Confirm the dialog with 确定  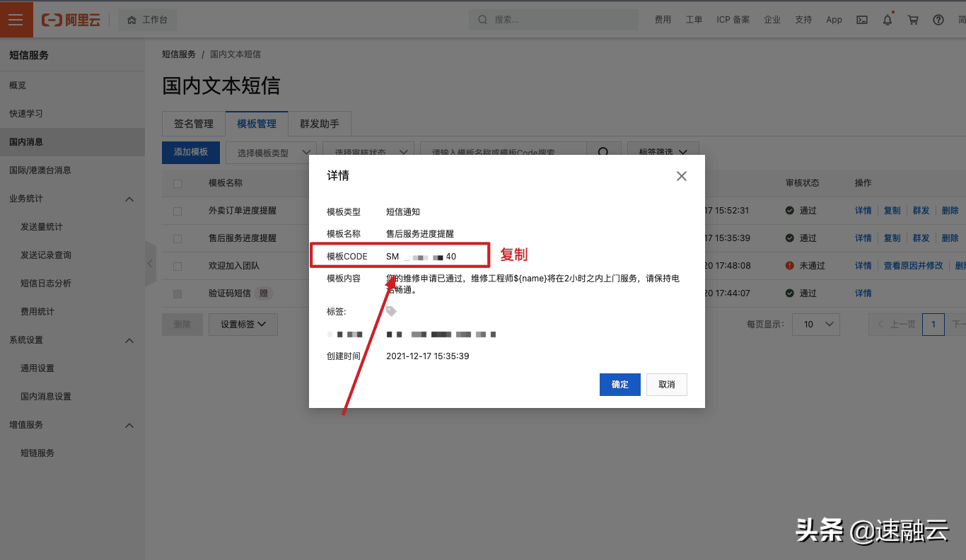(620, 385)
